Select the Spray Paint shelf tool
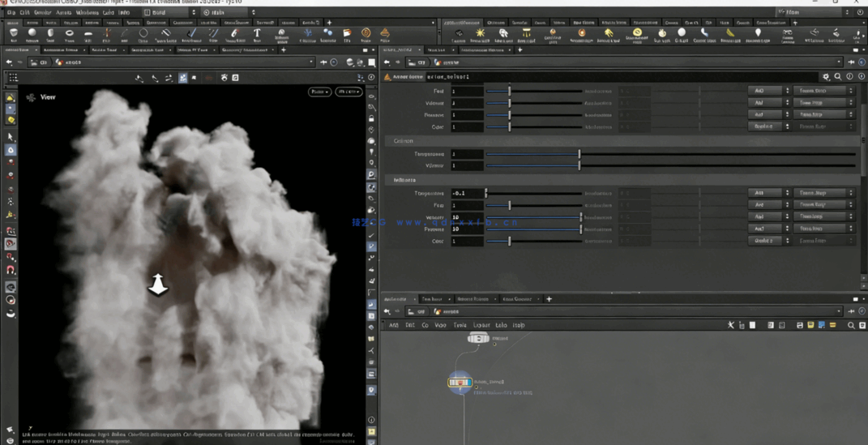Image resolution: width=868 pixels, height=445 pixels. pos(235,36)
